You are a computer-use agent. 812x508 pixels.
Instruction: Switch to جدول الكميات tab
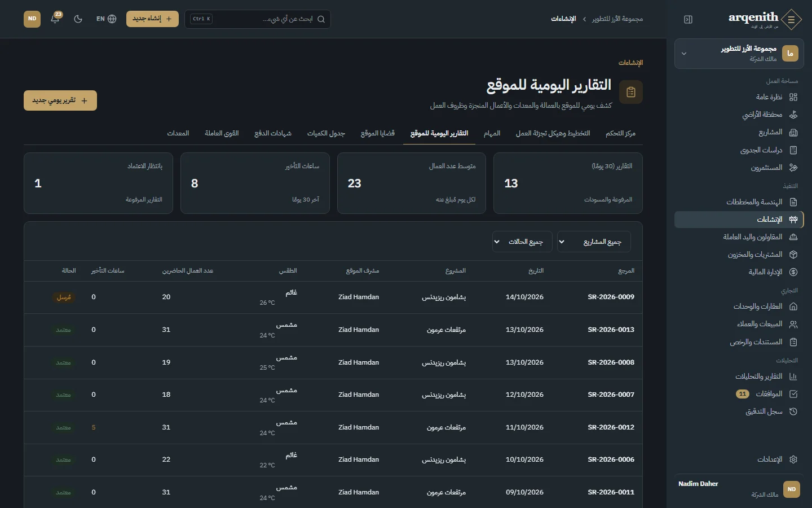[326, 133]
